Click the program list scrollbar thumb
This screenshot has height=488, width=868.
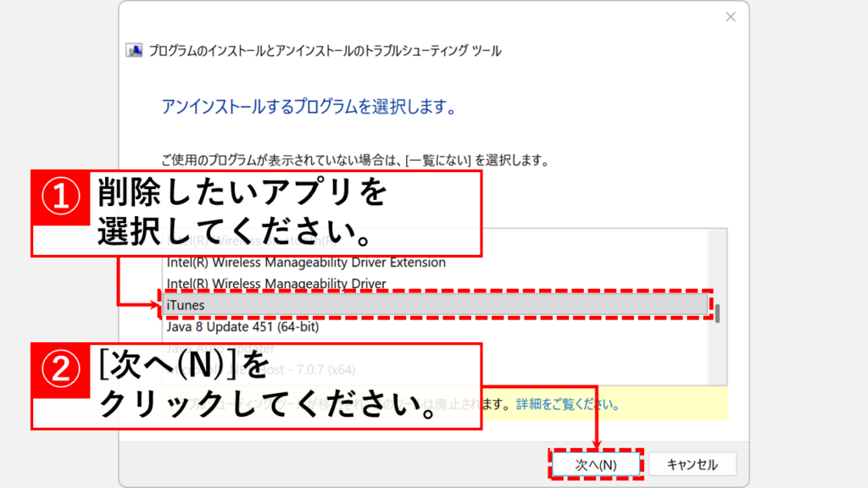pos(717,313)
